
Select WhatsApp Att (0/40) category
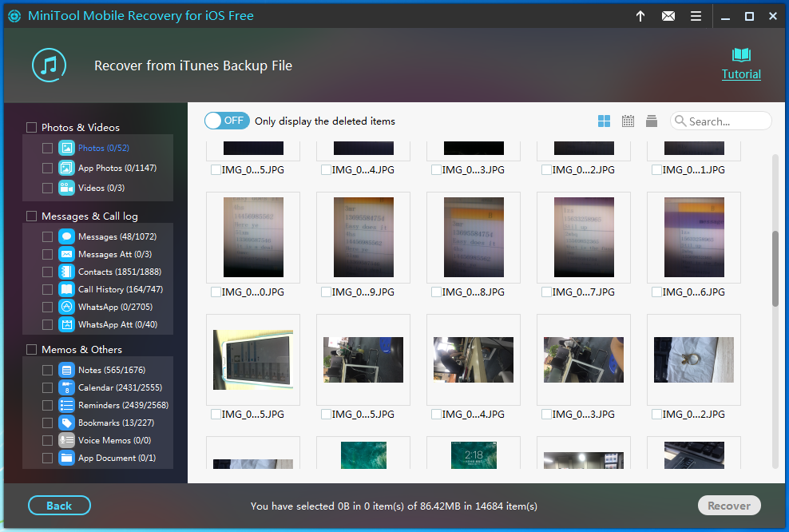[117, 324]
